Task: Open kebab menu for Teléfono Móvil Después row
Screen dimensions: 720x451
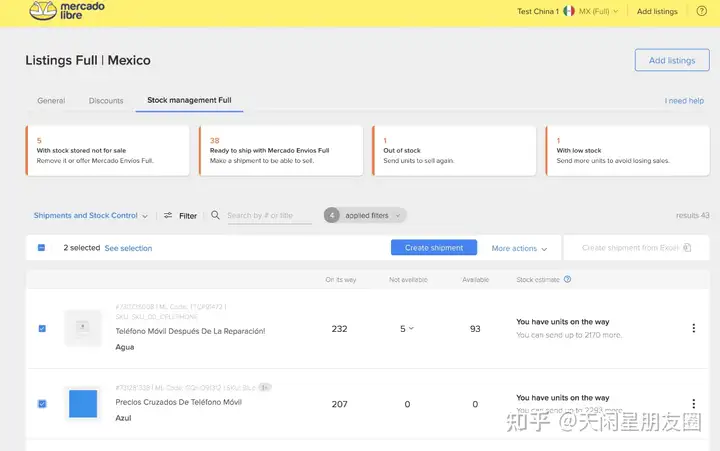Action: pos(693,328)
